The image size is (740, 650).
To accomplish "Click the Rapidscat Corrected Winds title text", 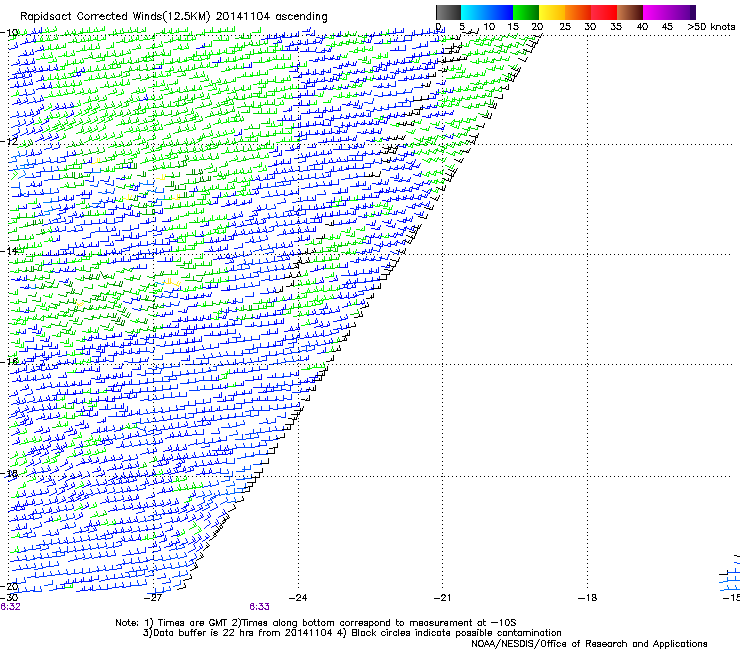I will pyautogui.click(x=174, y=17).
